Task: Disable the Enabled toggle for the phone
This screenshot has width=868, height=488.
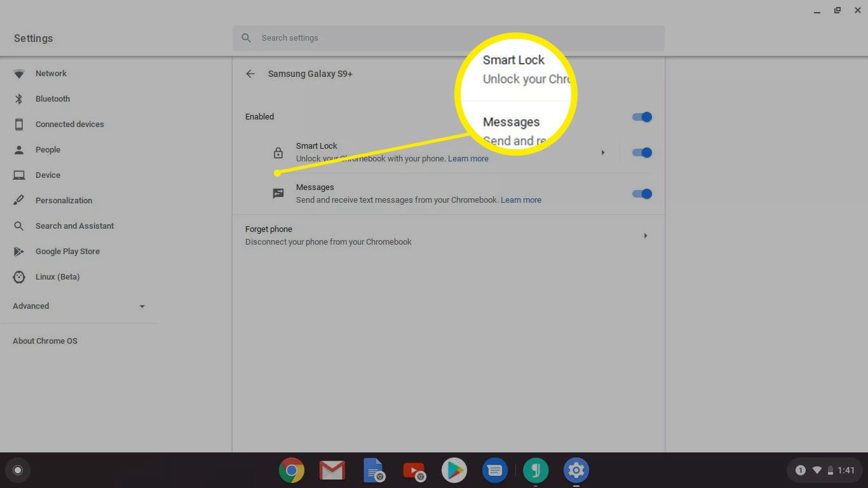Action: tap(642, 117)
